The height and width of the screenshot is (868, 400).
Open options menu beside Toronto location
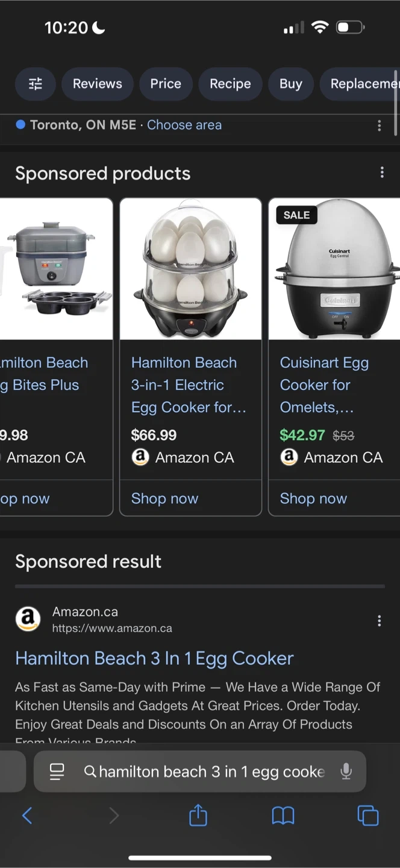379,125
